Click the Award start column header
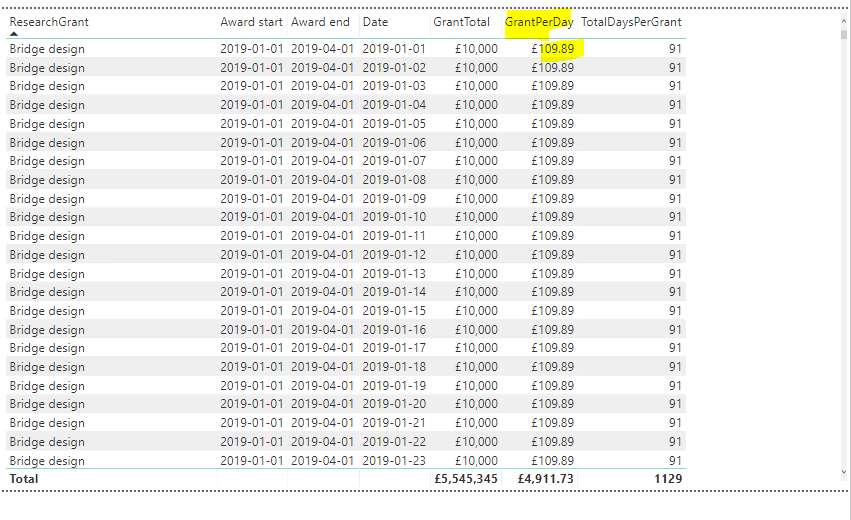This screenshot has width=851, height=520. point(251,22)
